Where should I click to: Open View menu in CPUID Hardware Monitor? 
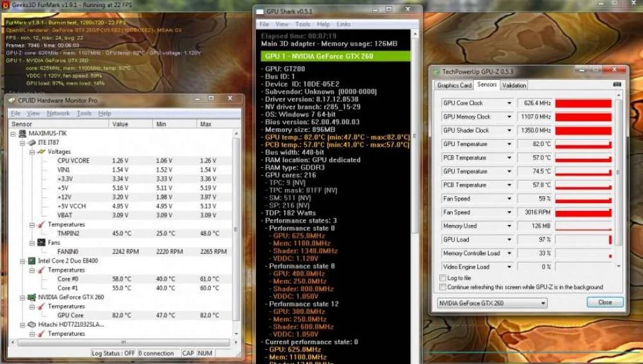33,113
